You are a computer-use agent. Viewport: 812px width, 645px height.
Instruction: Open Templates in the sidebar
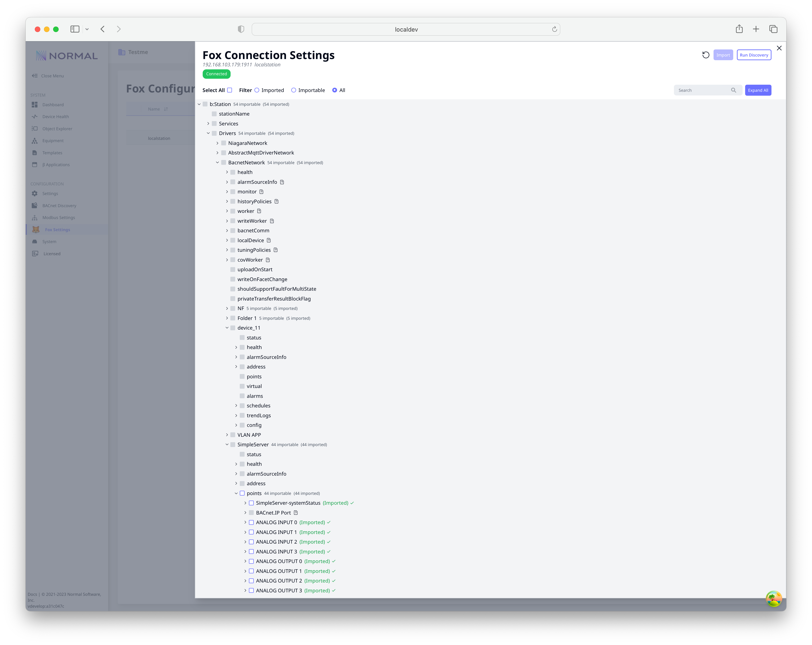(x=52, y=153)
